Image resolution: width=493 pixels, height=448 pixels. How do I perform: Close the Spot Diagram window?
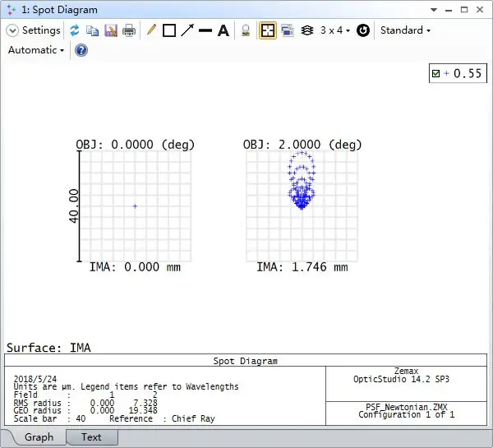click(x=480, y=10)
